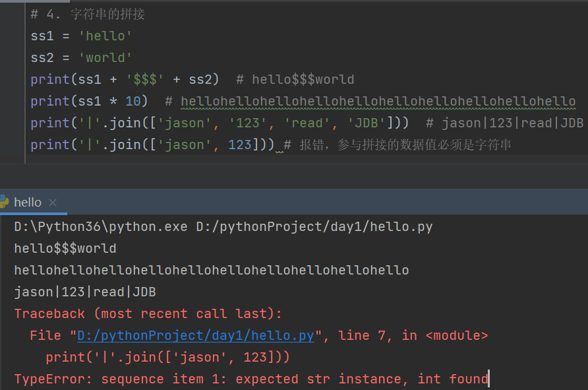Click the red traceback print('|'.join(['jason', 123])) line
The height and width of the screenshot is (390, 588).
167,358
